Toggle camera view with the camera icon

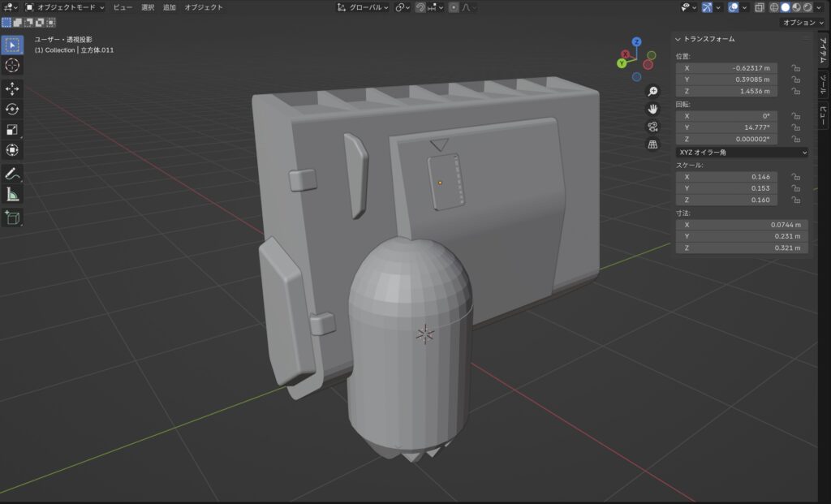point(652,127)
